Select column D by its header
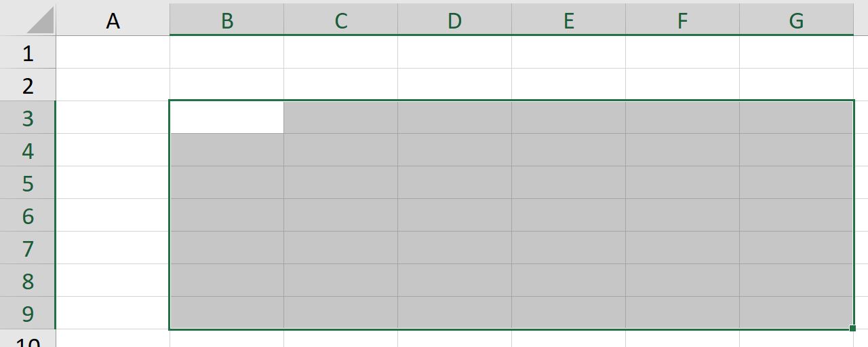 454,21
